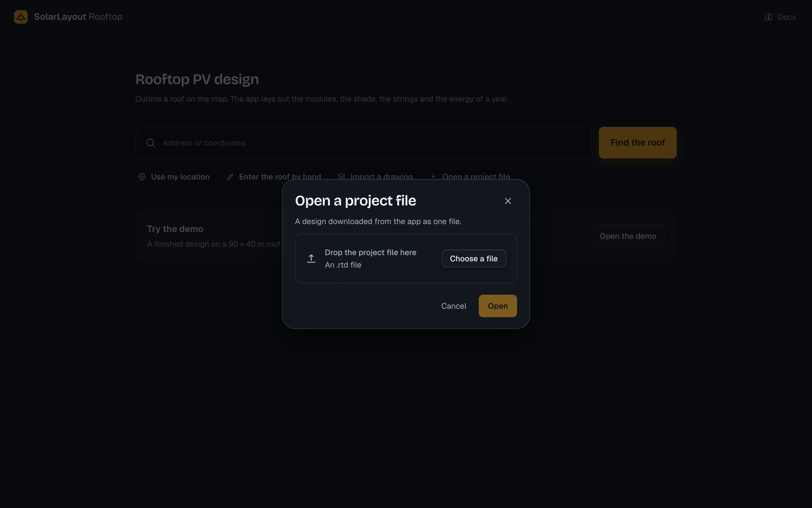Click Enter the roof by hand
Screen dimensions: 812x508
(x=273, y=177)
